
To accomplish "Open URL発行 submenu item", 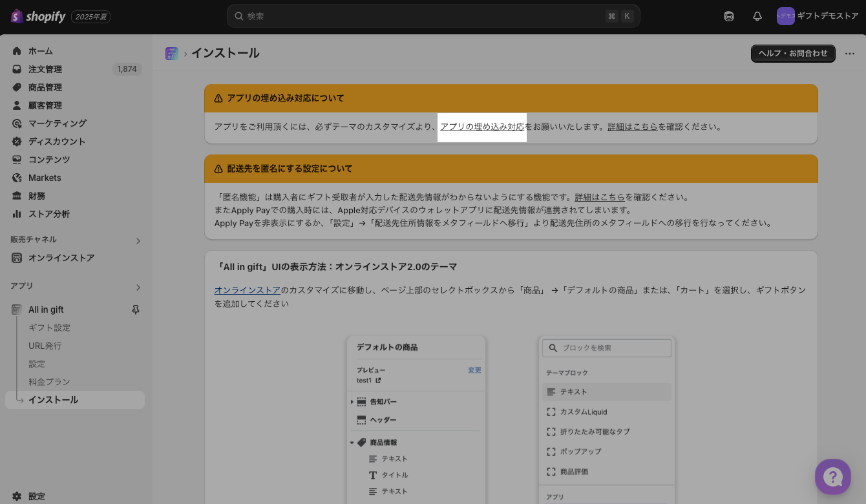I will point(45,346).
